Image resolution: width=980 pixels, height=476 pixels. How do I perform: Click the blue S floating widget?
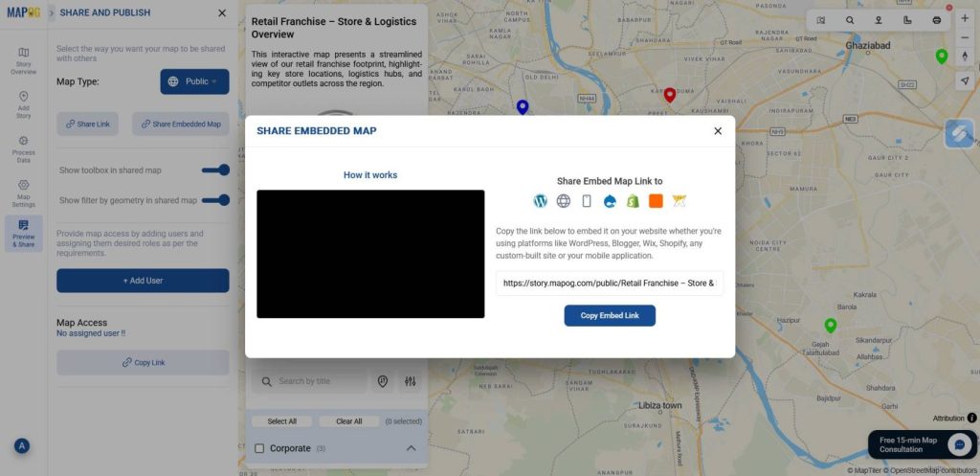[959, 133]
